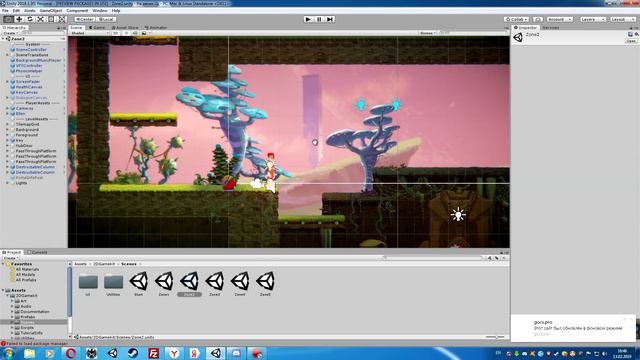Open the Utilities folder in Scenes
Image resolution: width=640 pixels, height=360 pixels.
pos(113,283)
